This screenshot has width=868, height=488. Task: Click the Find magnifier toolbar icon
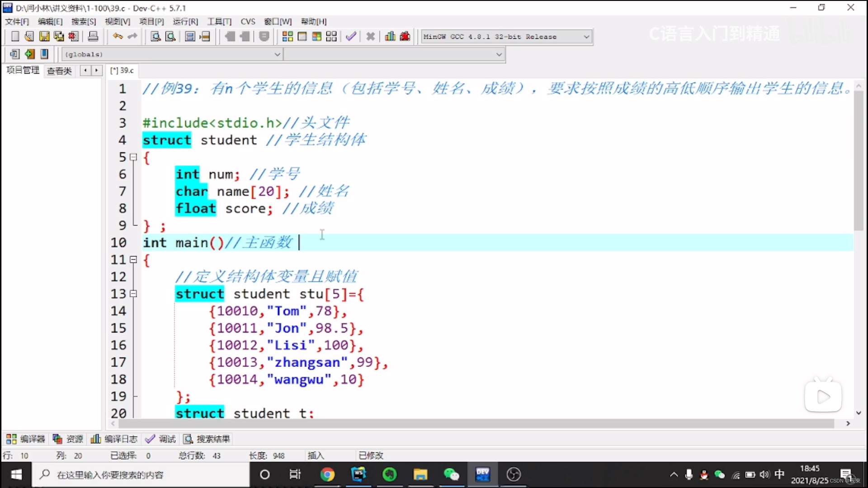click(x=156, y=37)
